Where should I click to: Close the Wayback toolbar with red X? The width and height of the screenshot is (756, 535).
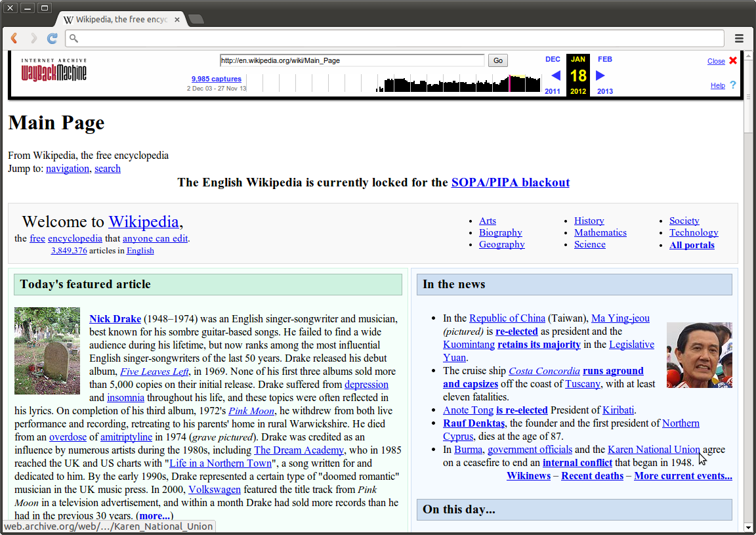coord(733,60)
